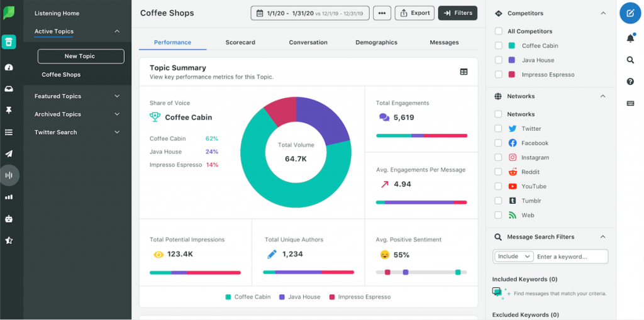644x320 pixels.
Task: Open the keyboard shortcuts icon
Action: pos(630,104)
